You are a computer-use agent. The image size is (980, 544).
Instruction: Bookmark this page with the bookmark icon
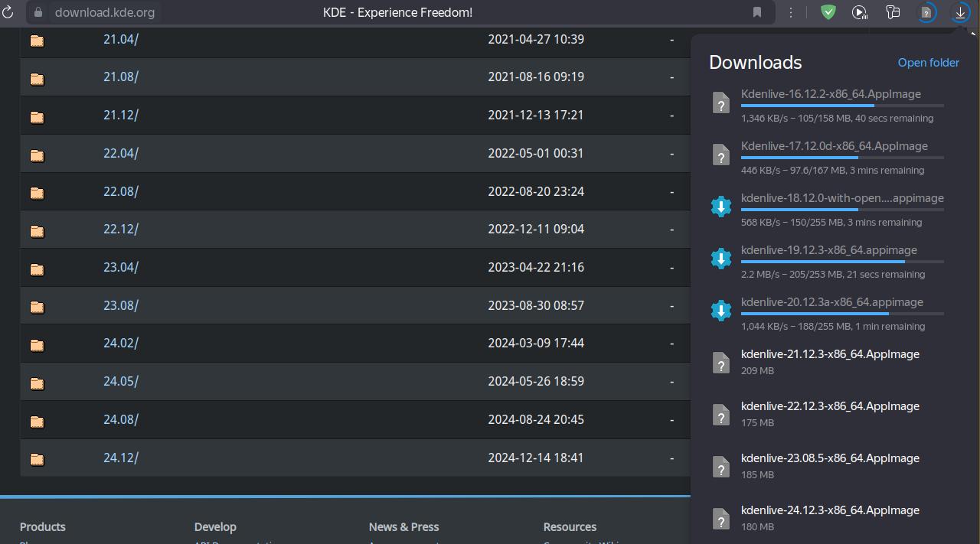[757, 12]
